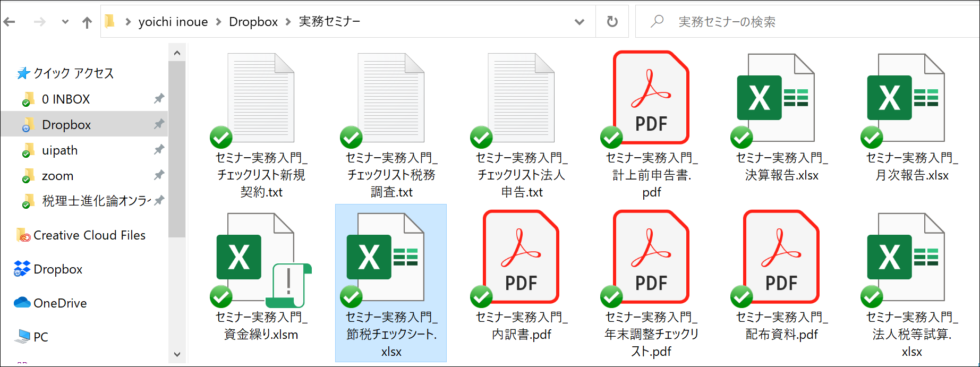
Task: Click file name セミナー実務入門_内訳書.pdf
Action: 522,326
